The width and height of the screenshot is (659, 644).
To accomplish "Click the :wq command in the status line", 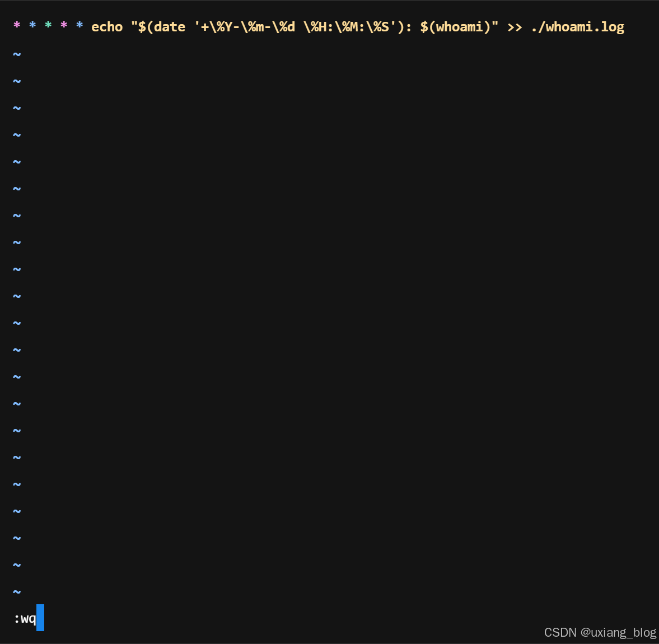I will coord(25,618).
